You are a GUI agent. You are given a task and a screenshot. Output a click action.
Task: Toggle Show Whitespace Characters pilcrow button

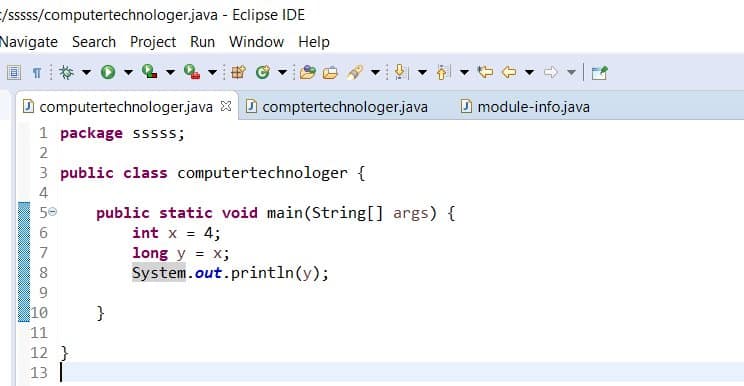(37, 73)
